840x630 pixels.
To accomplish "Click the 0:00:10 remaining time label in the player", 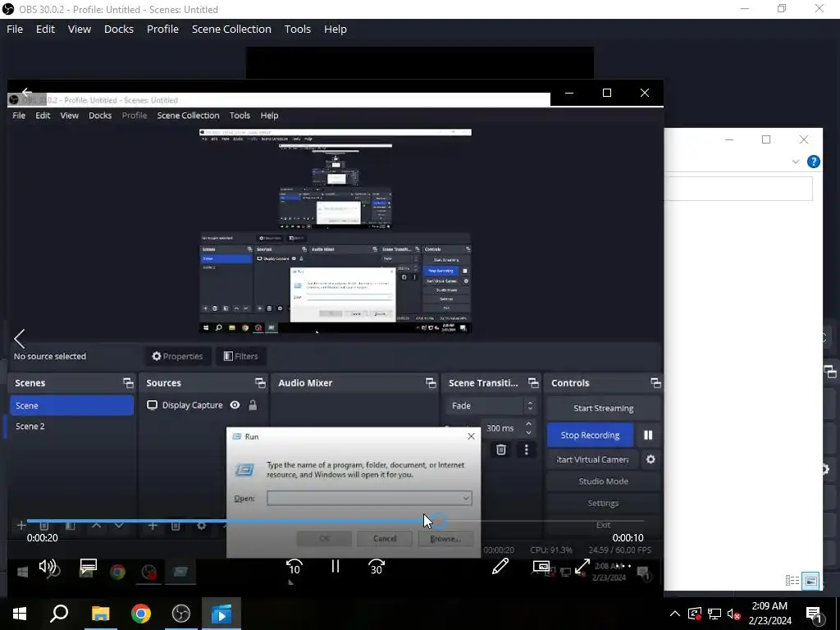I will [x=628, y=538].
